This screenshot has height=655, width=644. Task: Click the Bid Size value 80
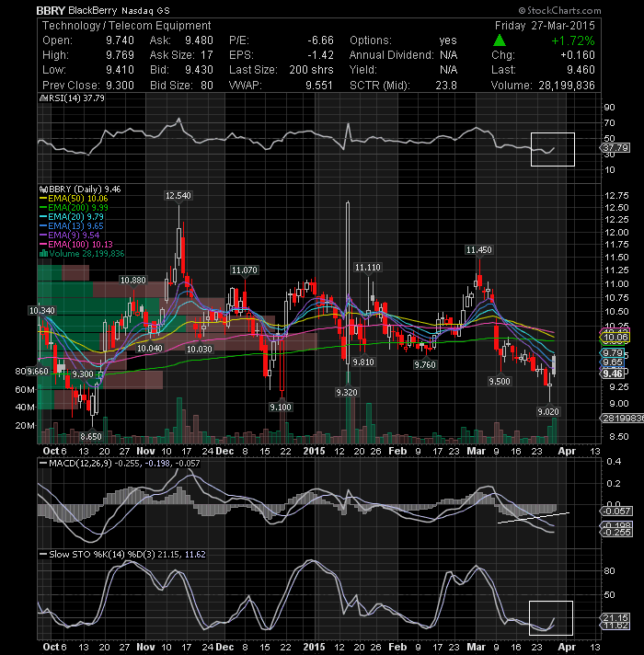(207, 86)
